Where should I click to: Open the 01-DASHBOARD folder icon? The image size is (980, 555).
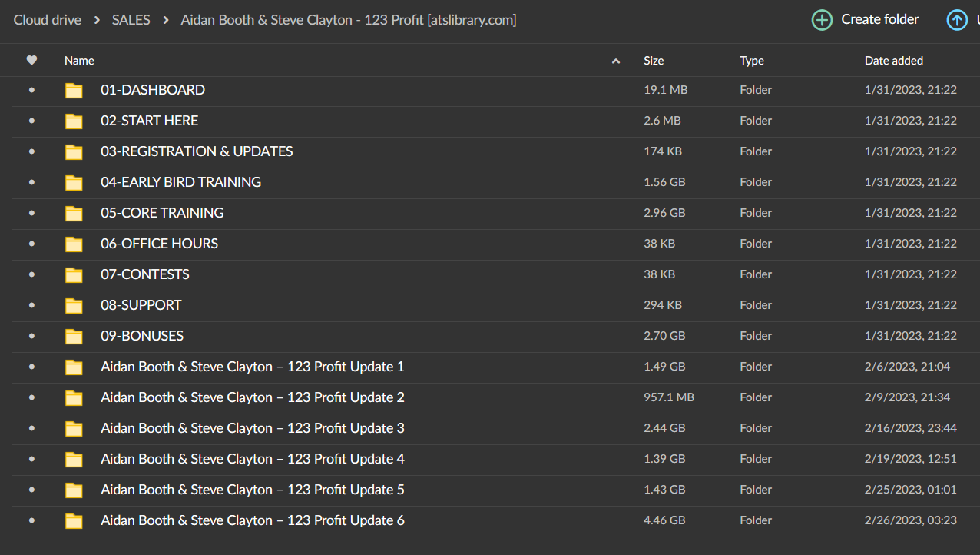(74, 90)
